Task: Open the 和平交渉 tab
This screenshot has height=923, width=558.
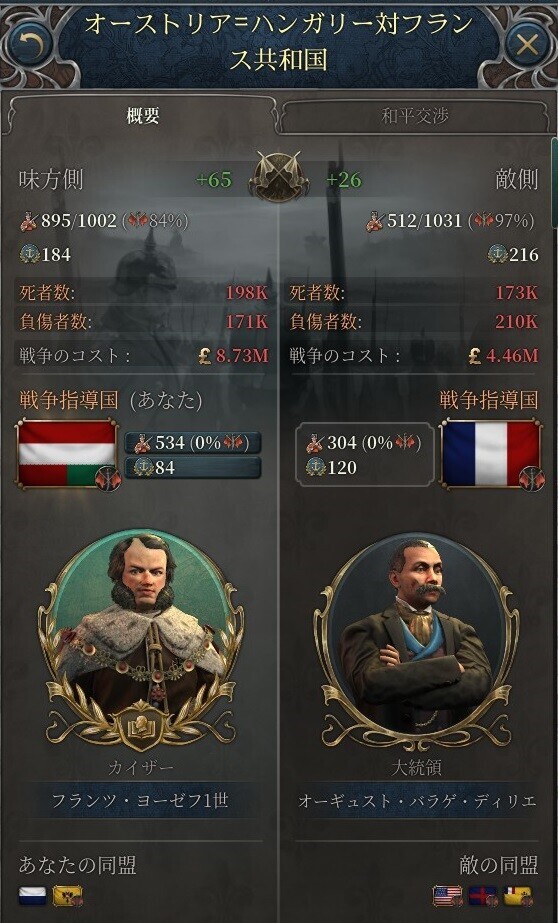Action: tap(414, 115)
